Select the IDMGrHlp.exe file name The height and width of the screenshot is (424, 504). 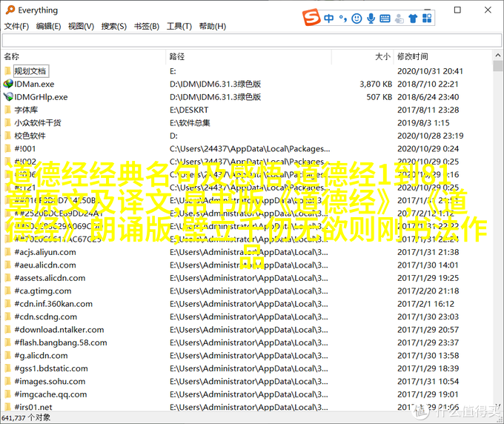[x=42, y=97]
